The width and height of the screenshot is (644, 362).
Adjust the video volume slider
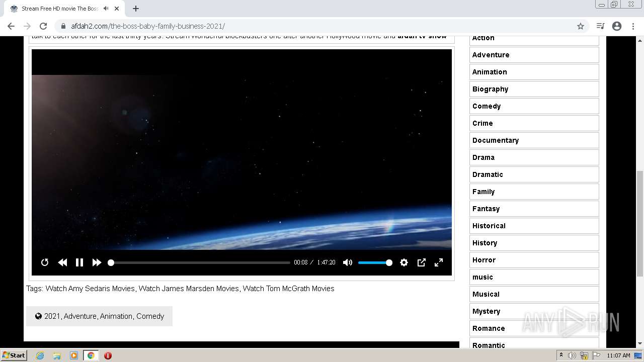coord(375,262)
